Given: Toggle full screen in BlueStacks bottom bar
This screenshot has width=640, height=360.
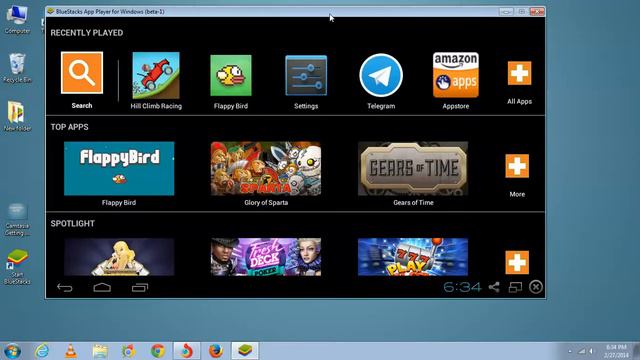Looking at the screenshot, I should [x=515, y=287].
